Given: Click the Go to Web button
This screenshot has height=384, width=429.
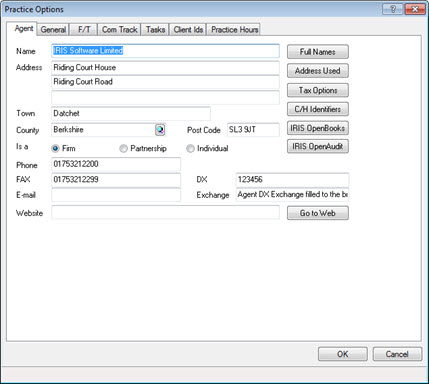Looking at the screenshot, I should tap(318, 213).
